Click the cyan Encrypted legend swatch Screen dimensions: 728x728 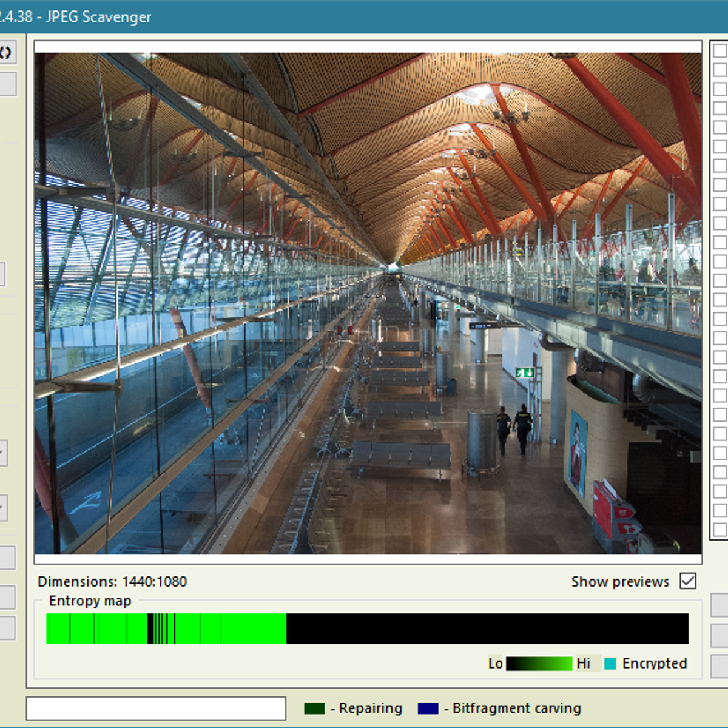610,664
